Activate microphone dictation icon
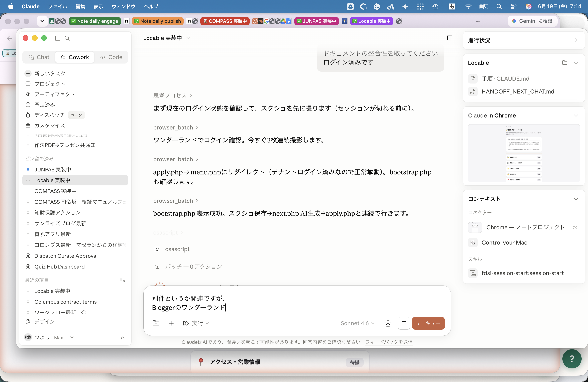588x382 pixels. (388, 323)
